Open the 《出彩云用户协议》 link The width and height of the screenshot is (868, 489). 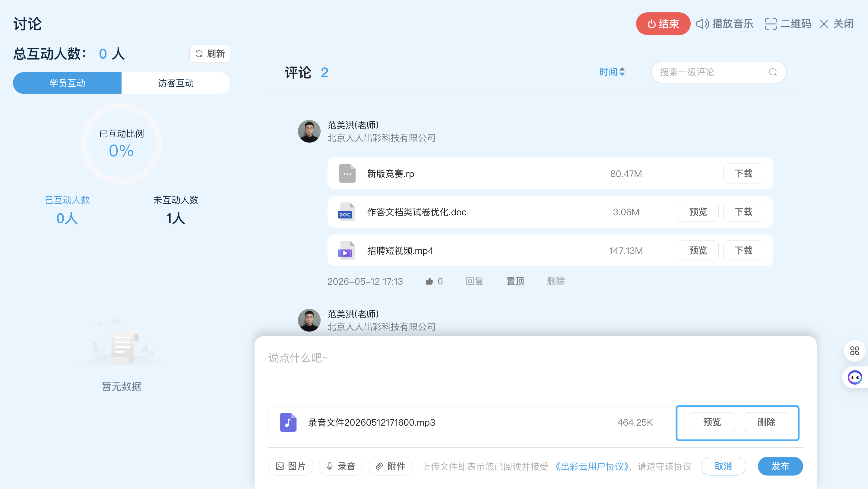[x=592, y=466]
